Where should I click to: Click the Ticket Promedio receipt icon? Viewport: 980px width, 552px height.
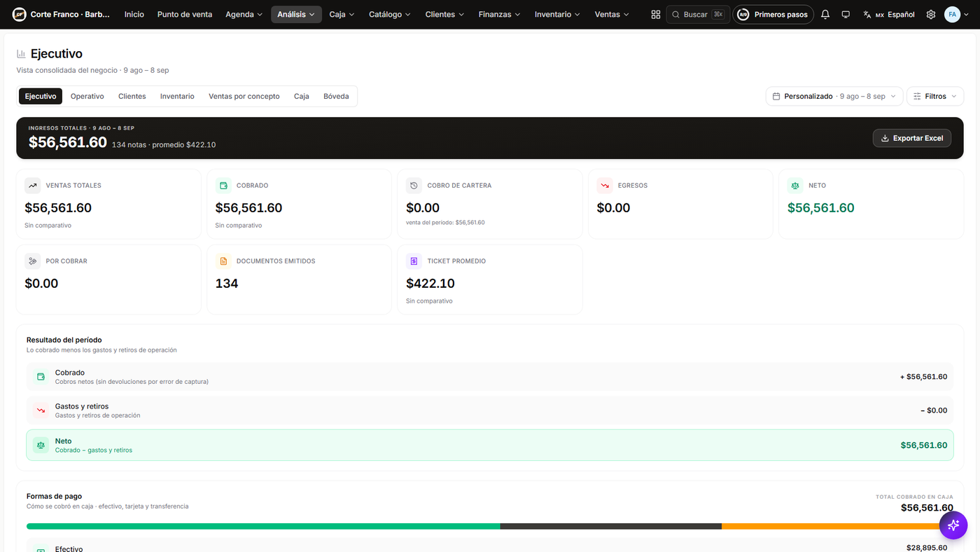click(x=414, y=261)
